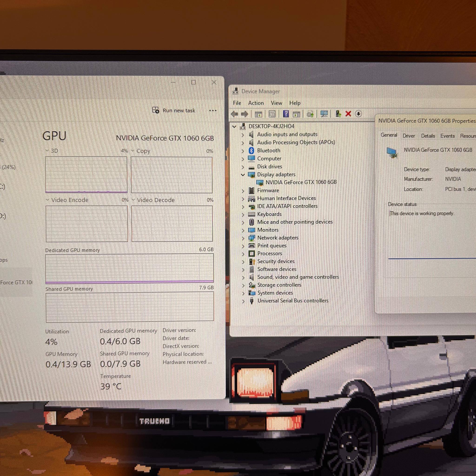Click 3D utilization graph
The width and height of the screenshot is (476, 476).
86,175
